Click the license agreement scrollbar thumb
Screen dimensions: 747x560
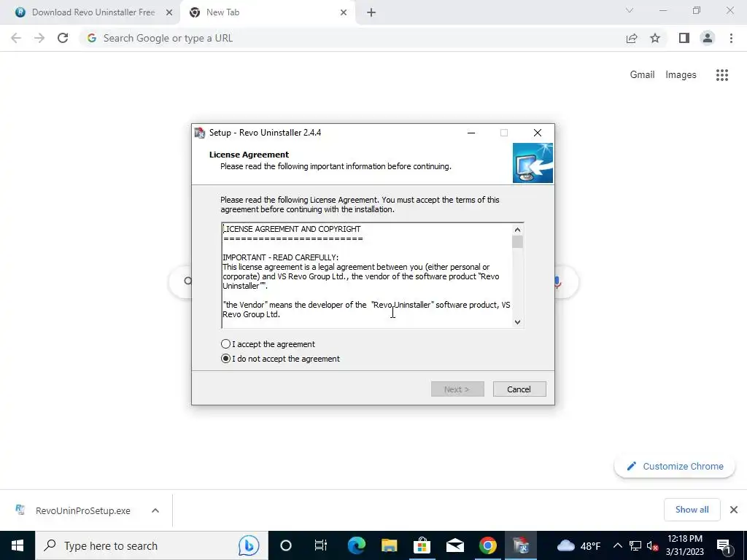coord(517,242)
